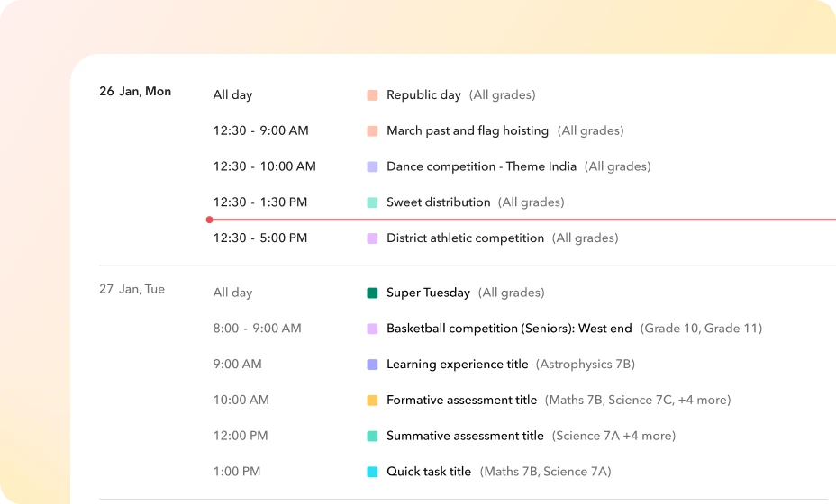Open Basketball competition (Seniors): West end
Viewport: 836px width, 504px height.
point(509,328)
